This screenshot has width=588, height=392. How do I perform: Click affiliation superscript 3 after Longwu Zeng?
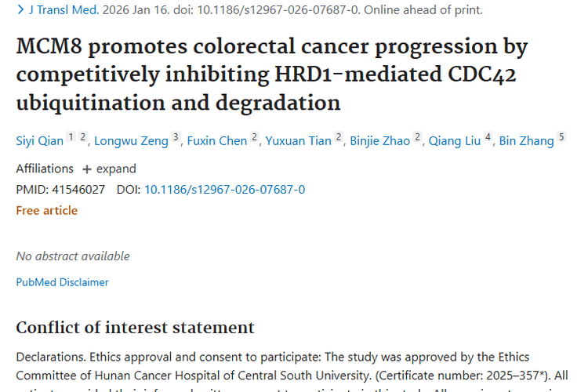coord(176,138)
